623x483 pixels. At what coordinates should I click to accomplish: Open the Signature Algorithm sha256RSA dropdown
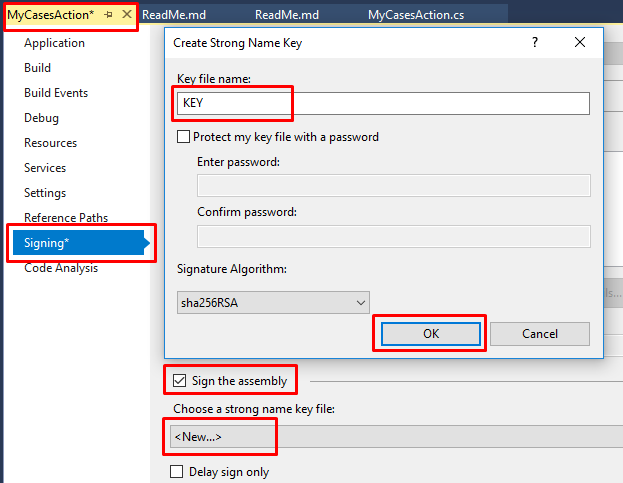click(x=273, y=303)
